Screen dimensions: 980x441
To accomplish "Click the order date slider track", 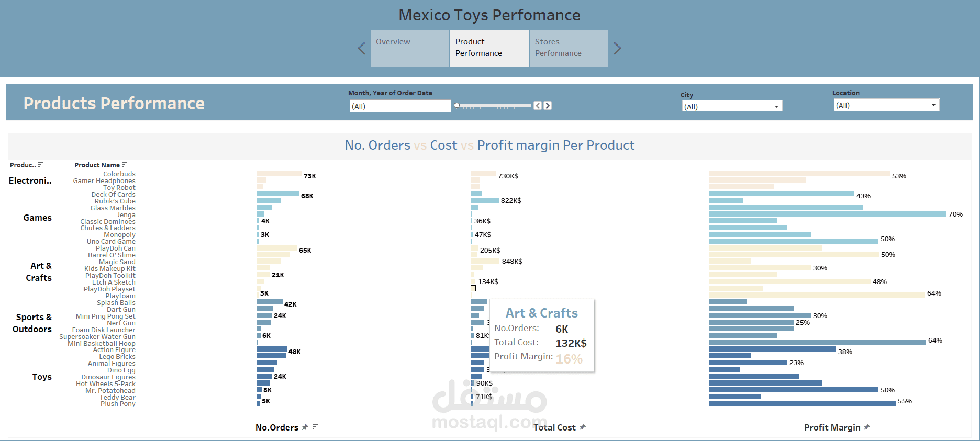I will (x=493, y=106).
